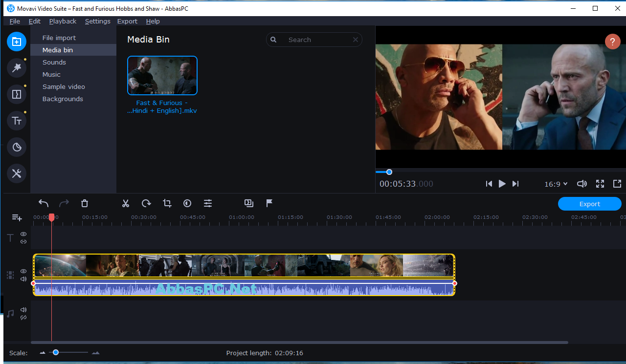Open the Playback menu
Screen dimensions: 626x364
(63, 21)
